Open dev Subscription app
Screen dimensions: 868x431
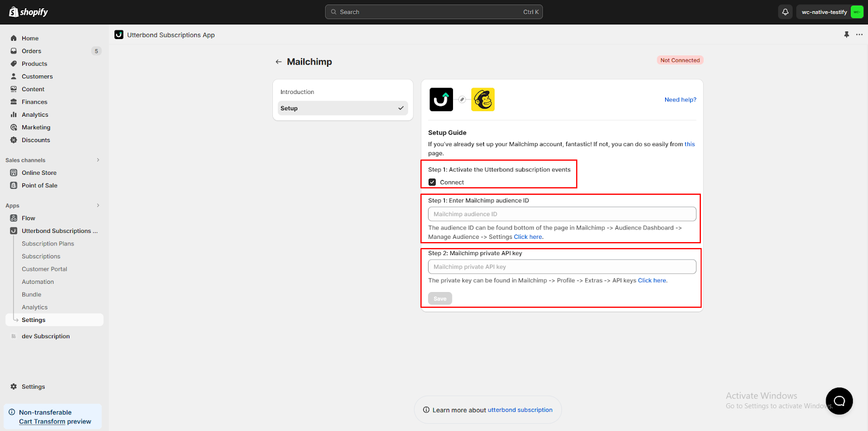(46, 337)
